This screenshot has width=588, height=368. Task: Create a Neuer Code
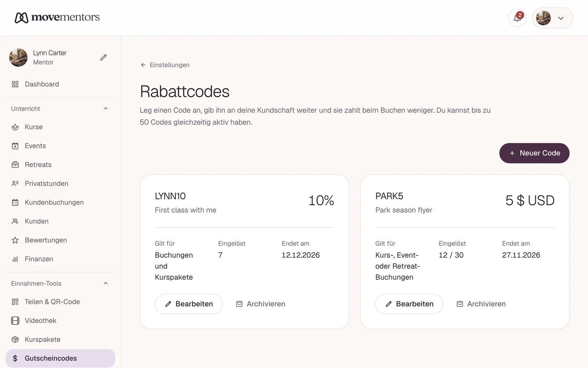coord(534,153)
